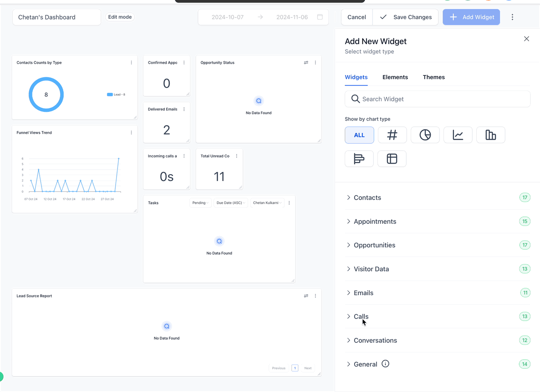Viewport: 540px width, 392px height.
Task: Open Funnel Views Trend widget menu
Action: [131, 132]
